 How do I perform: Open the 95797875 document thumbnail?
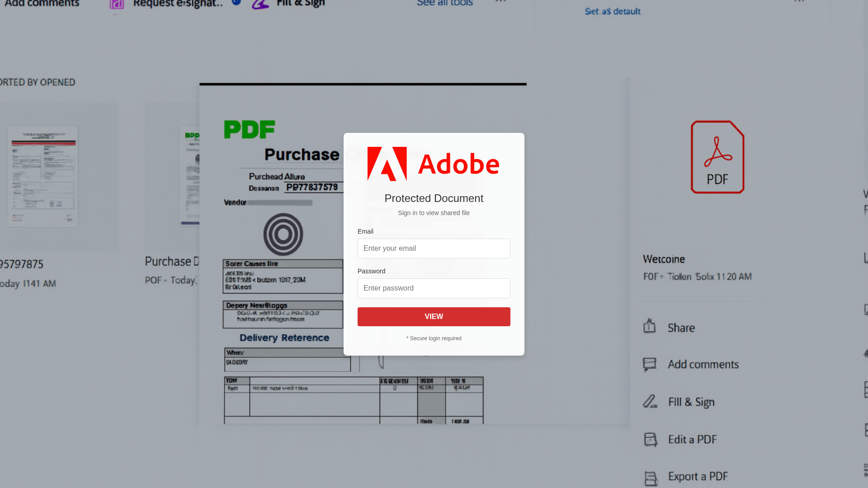point(43,176)
